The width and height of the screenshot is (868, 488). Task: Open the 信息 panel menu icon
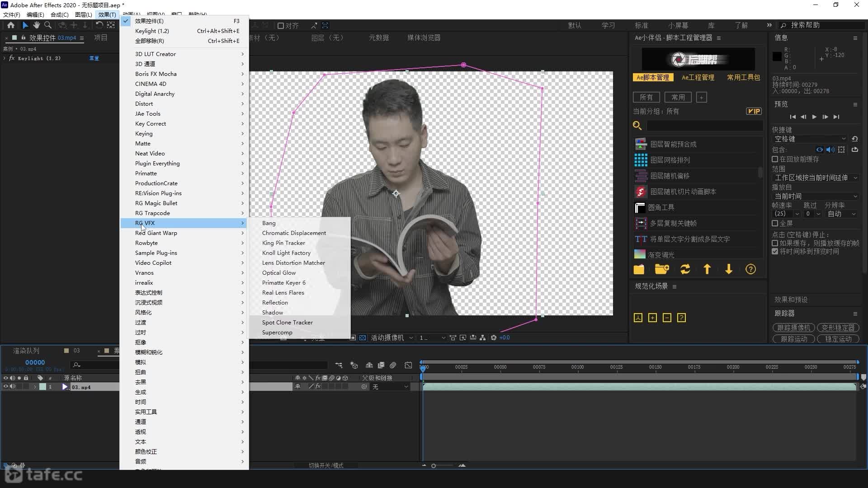point(855,38)
